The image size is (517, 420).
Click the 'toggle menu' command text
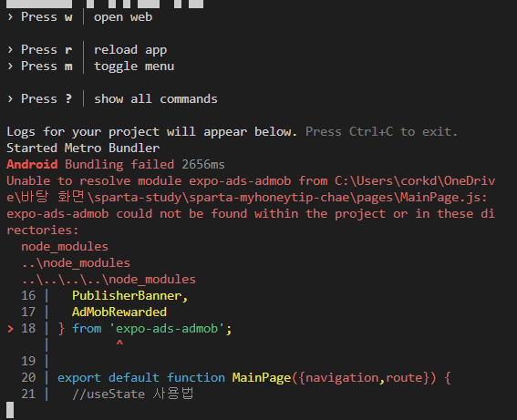134,67
